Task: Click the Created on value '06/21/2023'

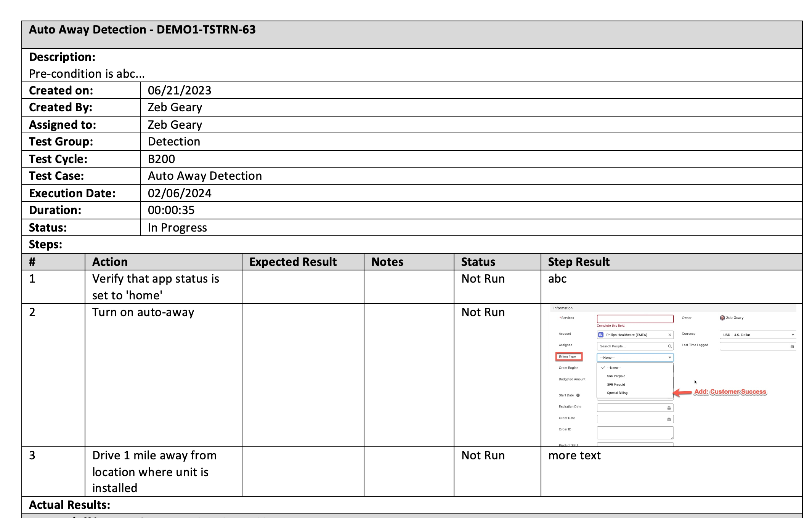Action: point(180,91)
